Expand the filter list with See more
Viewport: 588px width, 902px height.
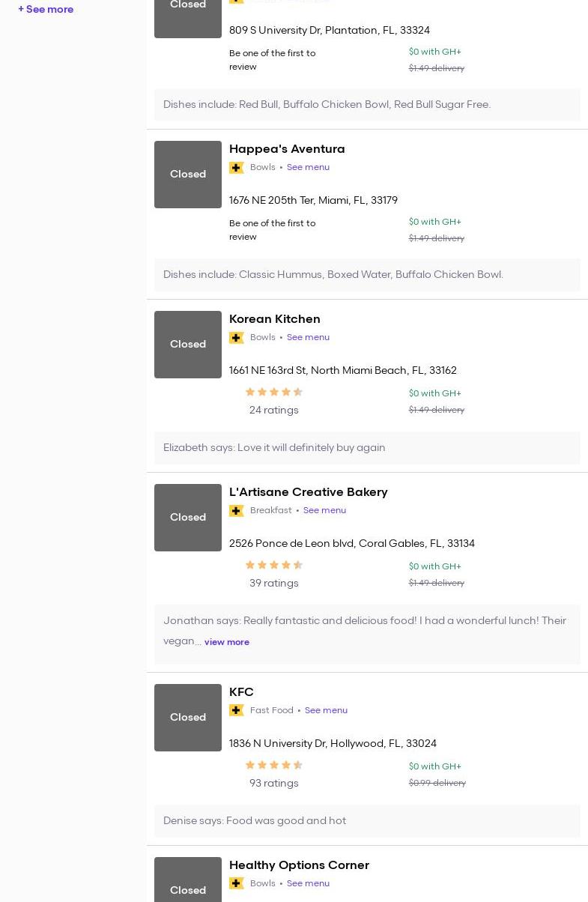pyautogui.click(x=46, y=10)
